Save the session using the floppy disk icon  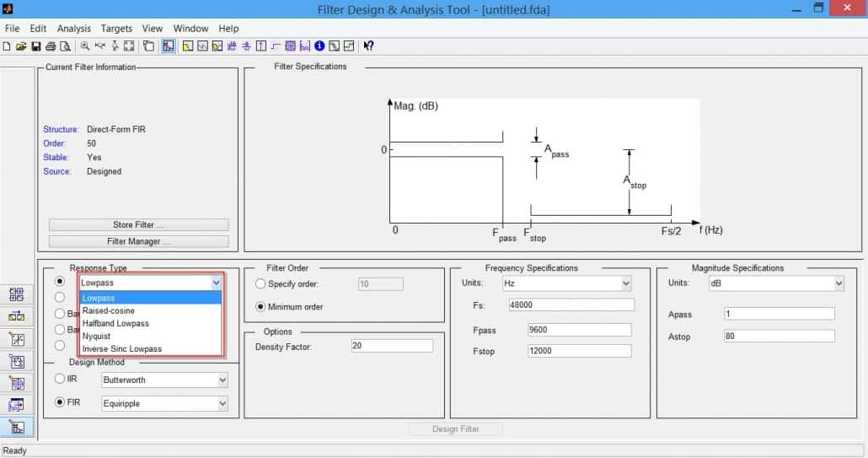(36, 46)
